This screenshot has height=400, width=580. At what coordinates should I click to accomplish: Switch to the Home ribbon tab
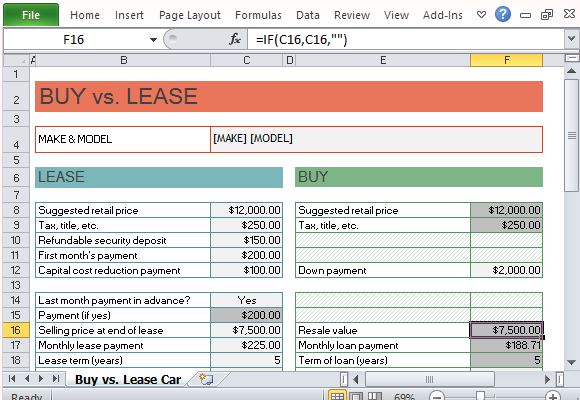[x=85, y=15]
